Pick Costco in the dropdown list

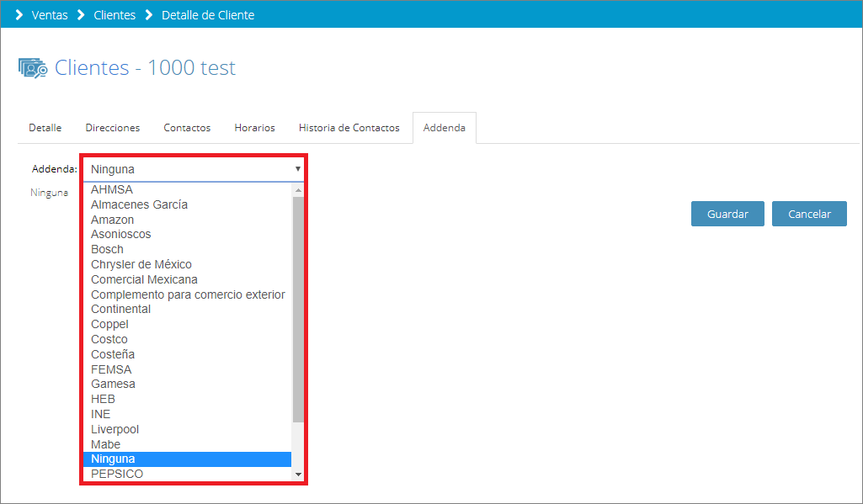tap(187, 339)
